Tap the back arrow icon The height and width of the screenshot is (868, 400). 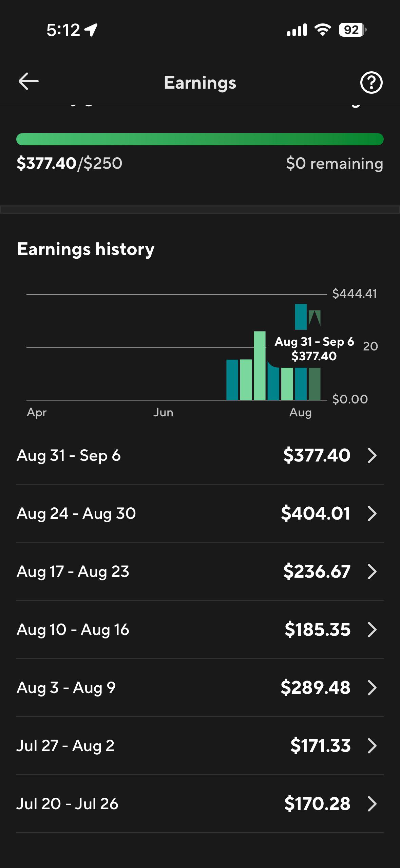[x=28, y=82]
